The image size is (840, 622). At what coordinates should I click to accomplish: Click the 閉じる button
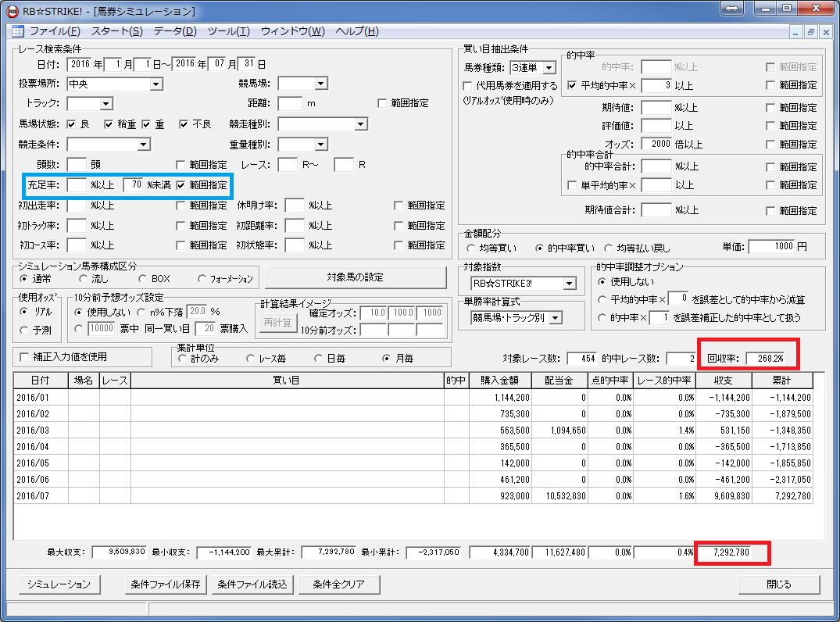coord(779,584)
